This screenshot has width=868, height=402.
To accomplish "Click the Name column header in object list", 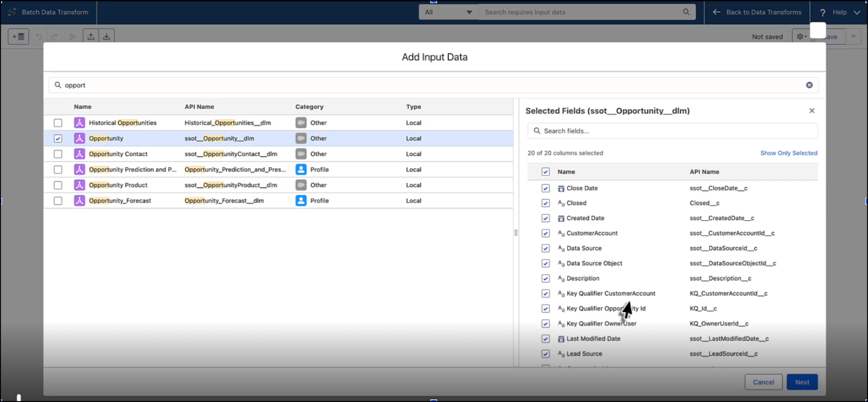I will pyautogui.click(x=82, y=107).
